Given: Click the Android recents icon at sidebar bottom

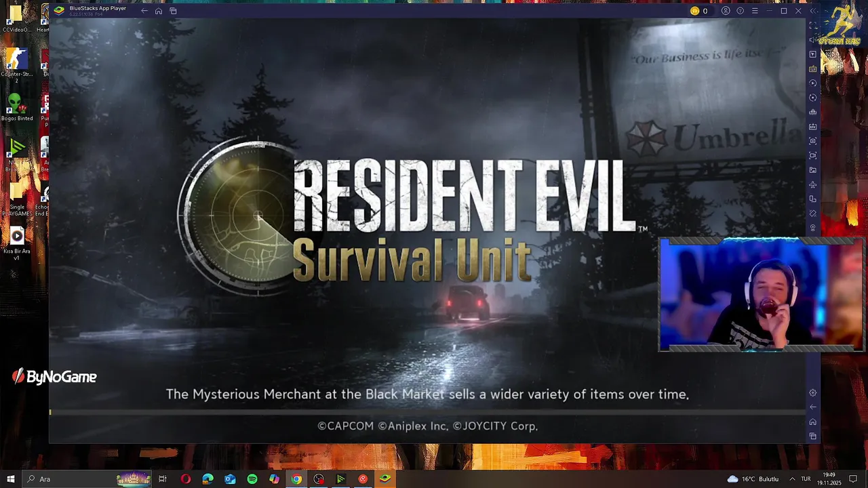Looking at the screenshot, I should [x=813, y=436].
